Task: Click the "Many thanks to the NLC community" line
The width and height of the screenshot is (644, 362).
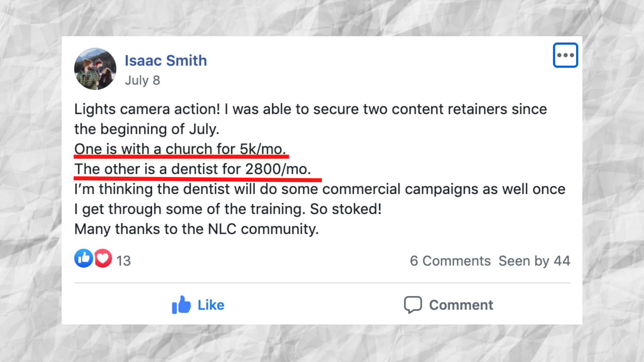Action: 196,229
